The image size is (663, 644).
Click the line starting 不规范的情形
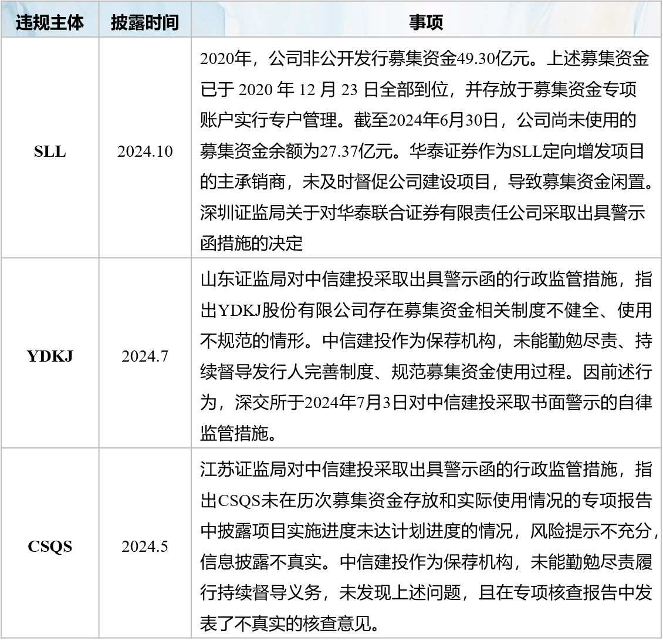coord(426,341)
